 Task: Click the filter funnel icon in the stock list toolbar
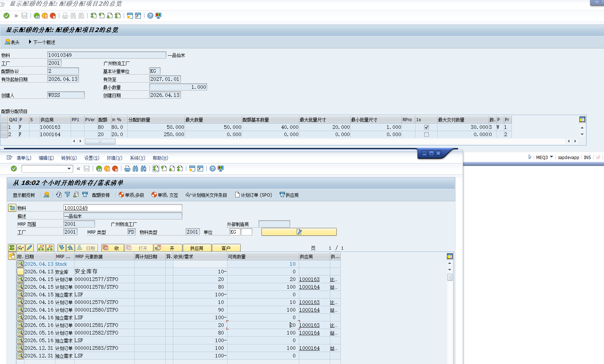(67, 195)
